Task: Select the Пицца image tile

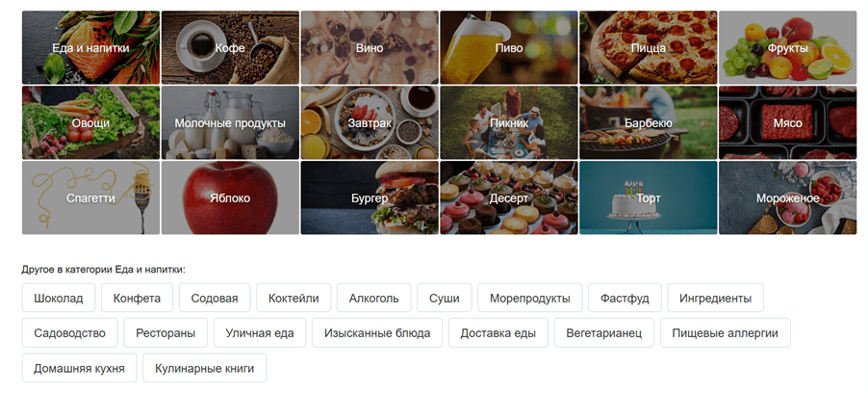Action: [649, 47]
